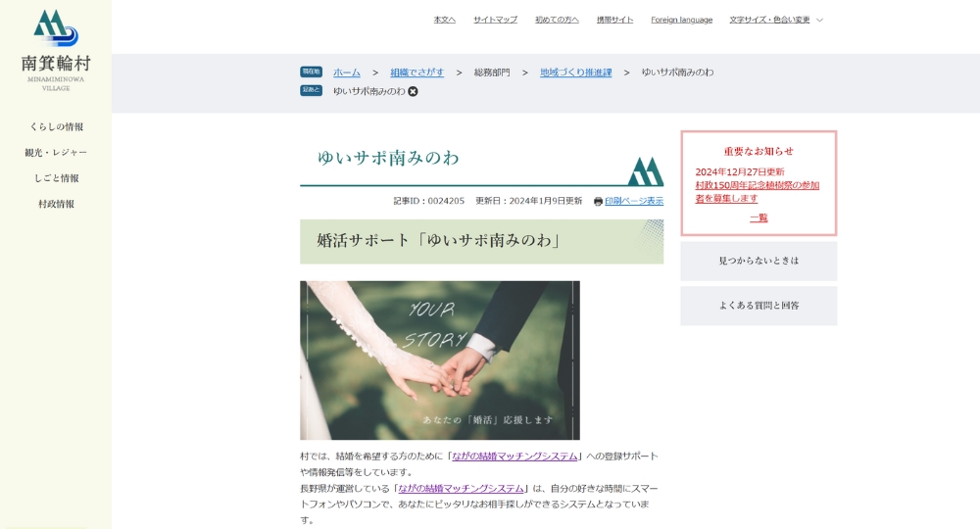This screenshot has width=980, height=529.
Task: Open 村政150周年記念植樹祭 notice link
Action: 757,192
